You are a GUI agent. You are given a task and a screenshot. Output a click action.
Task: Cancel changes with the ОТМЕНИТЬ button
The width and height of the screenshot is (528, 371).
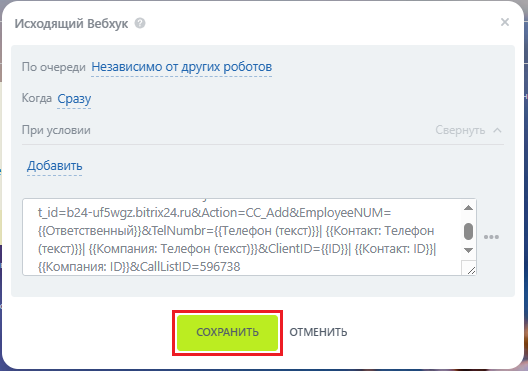[x=318, y=332]
